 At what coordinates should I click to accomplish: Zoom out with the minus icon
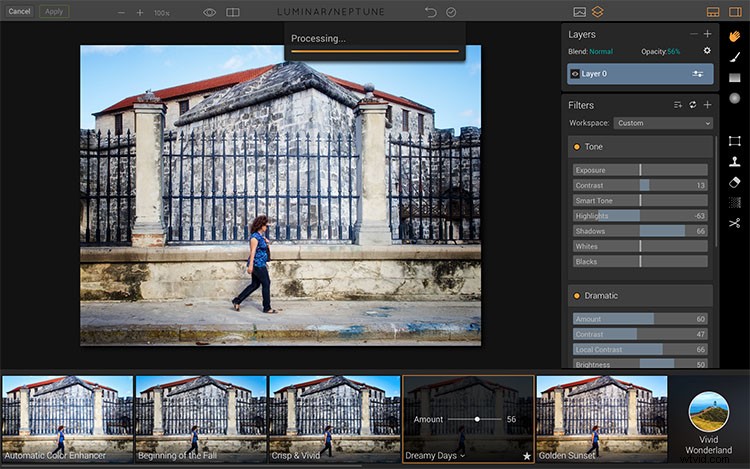point(121,12)
